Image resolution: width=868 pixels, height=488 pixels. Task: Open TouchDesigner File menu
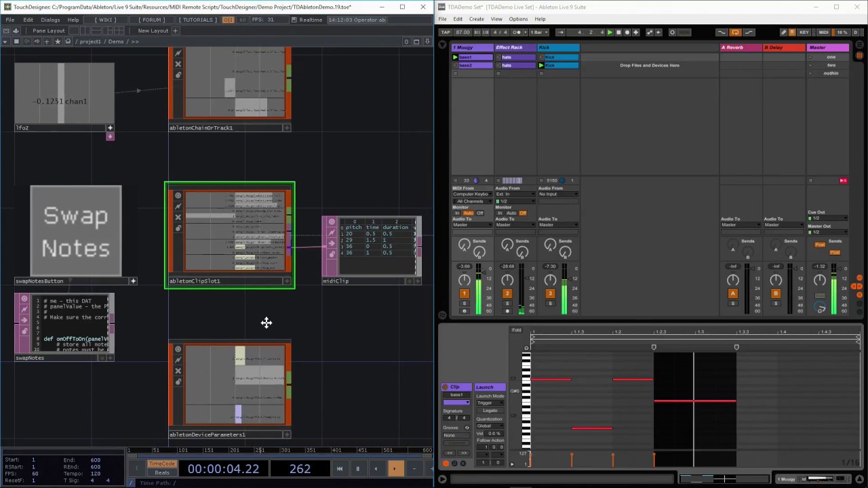tap(10, 20)
